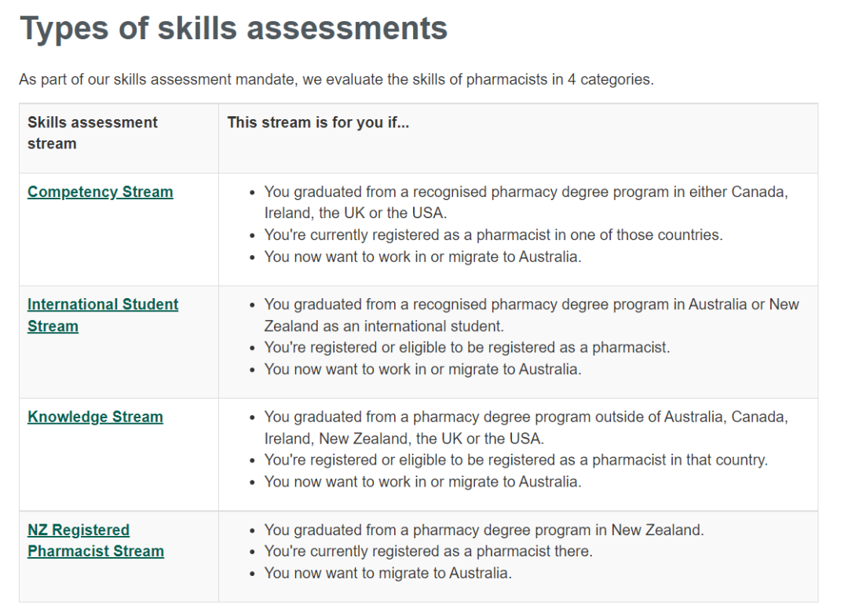Click the International Student row's 'registered or eligible' bullet
The height and width of the screenshot is (616, 848).
point(466,348)
